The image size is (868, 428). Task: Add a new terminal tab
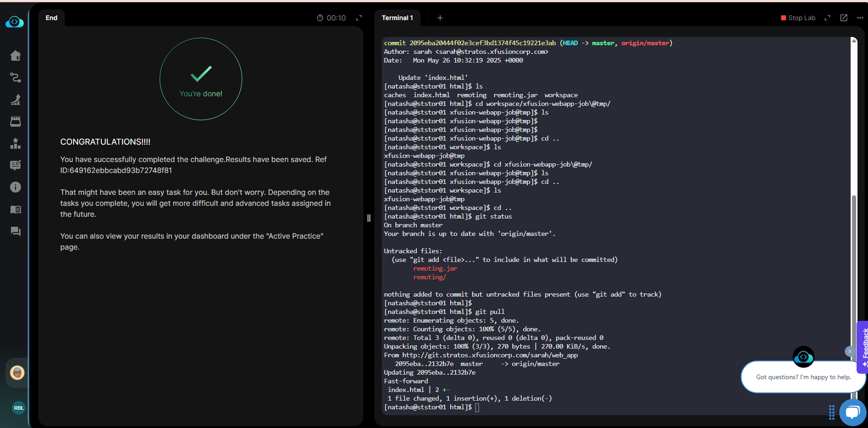440,18
